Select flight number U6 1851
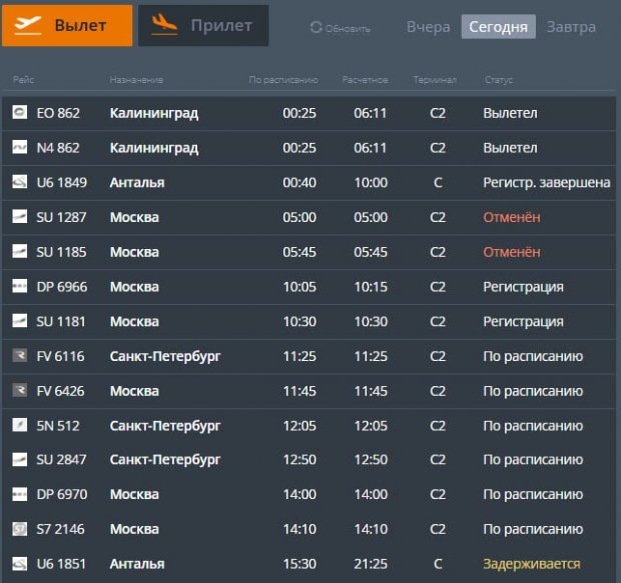 61,564
